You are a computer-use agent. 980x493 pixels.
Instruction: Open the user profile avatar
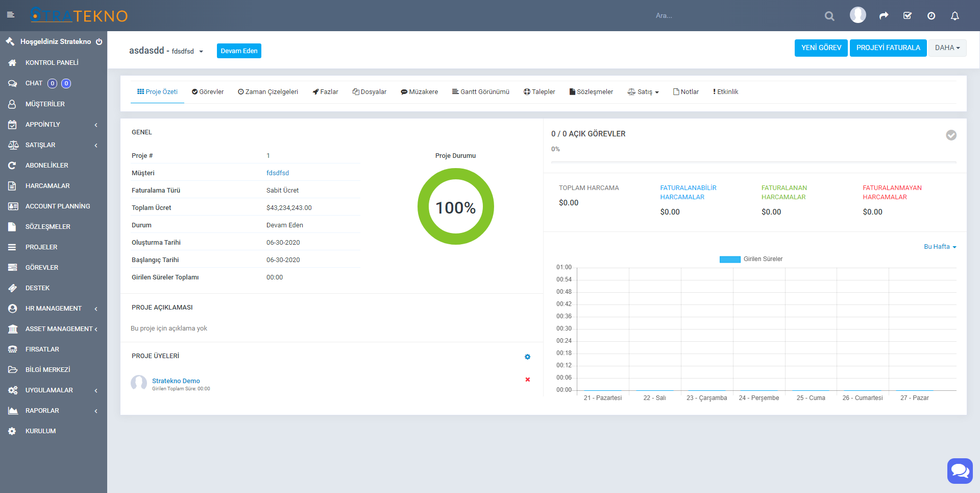[x=858, y=15]
